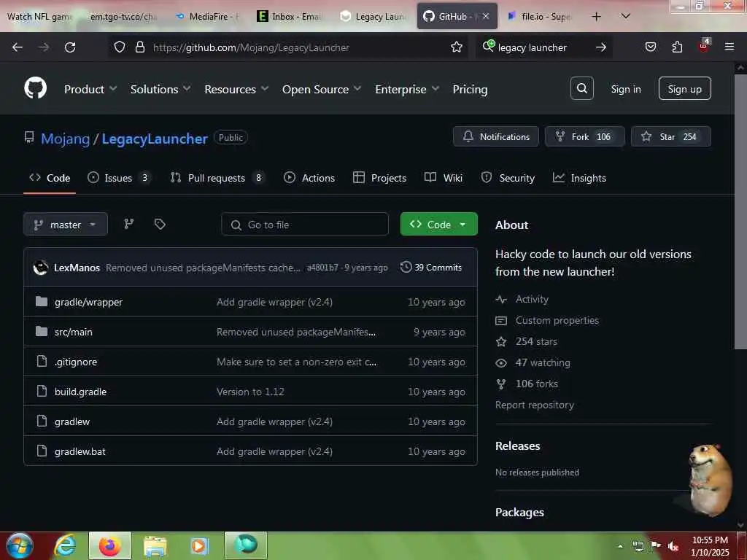The width and height of the screenshot is (747, 560).
Task: Click the tracking protection shield icon
Action: tap(120, 47)
